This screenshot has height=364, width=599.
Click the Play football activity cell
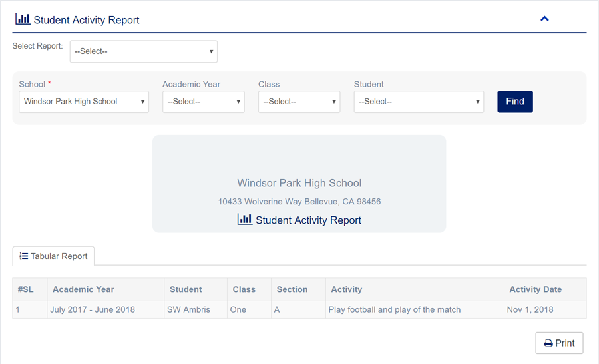394,309
